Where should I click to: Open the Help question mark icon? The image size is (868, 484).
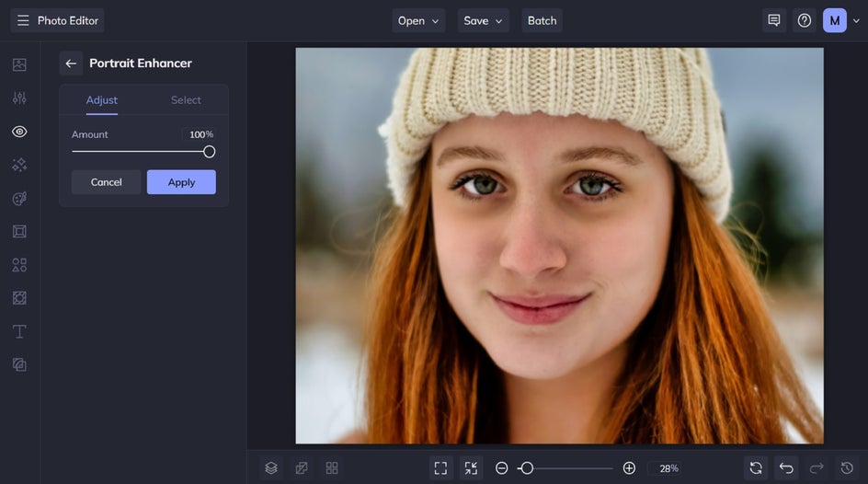(805, 20)
